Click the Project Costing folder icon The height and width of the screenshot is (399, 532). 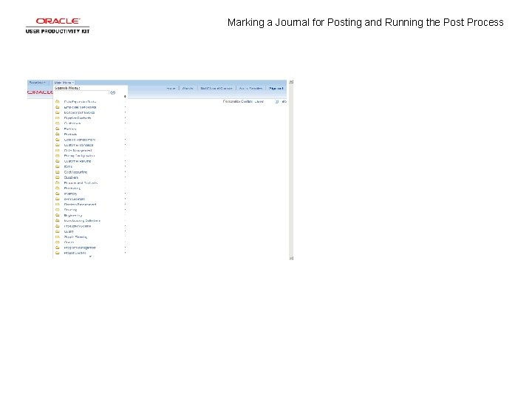click(58, 253)
